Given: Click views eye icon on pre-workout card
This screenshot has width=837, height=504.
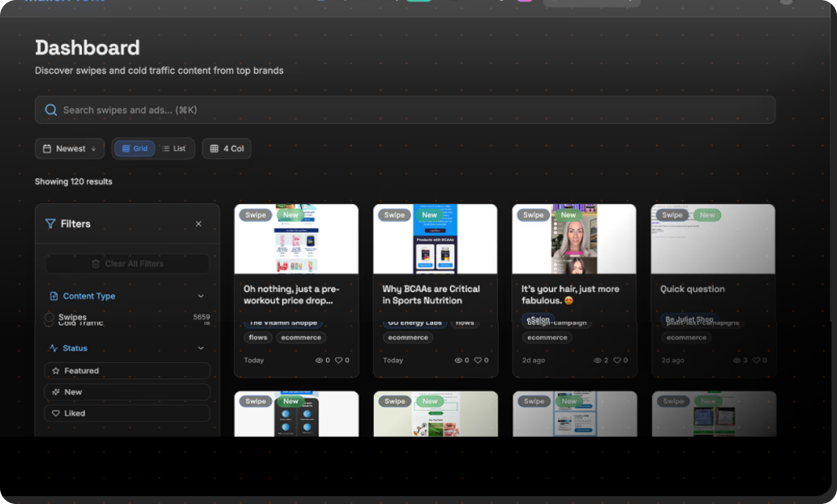Looking at the screenshot, I should click(319, 361).
